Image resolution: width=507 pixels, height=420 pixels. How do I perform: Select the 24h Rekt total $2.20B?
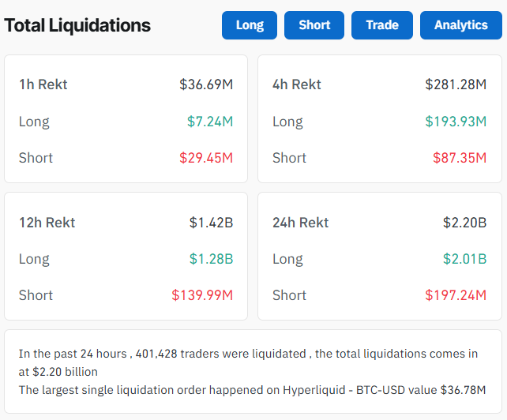point(464,222)
